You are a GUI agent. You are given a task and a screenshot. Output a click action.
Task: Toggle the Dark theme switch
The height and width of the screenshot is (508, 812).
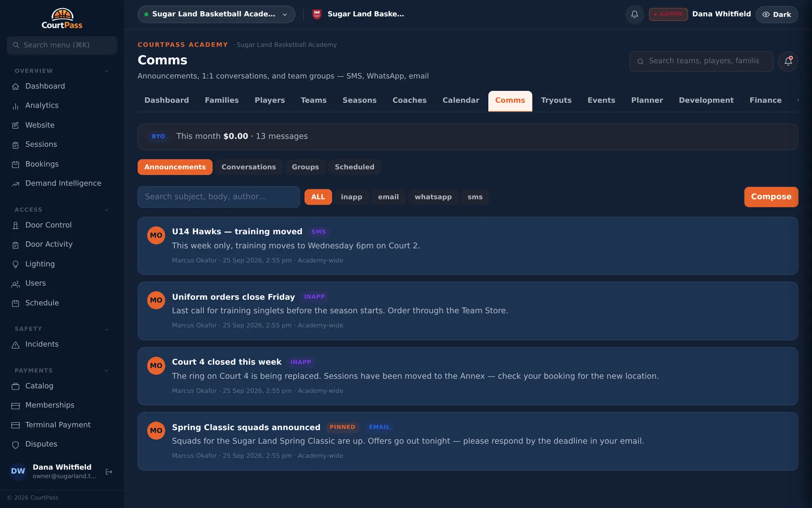pyautogui.click(x=776, y=14)
